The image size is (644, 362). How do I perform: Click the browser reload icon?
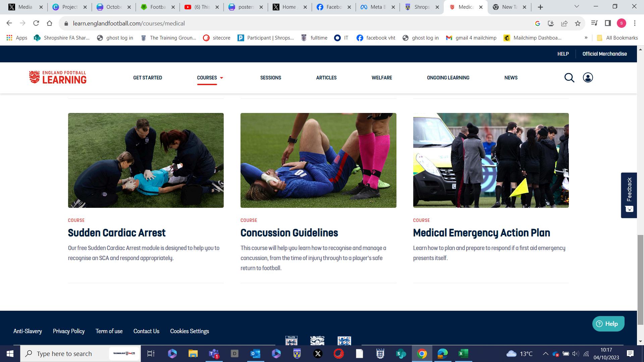pos(36,23)
